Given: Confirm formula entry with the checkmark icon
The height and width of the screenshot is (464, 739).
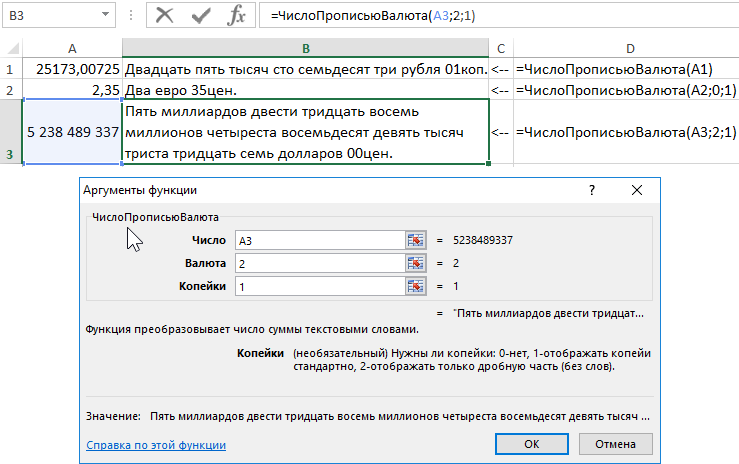Looking at the screenshot, I should tap(201, 16).
